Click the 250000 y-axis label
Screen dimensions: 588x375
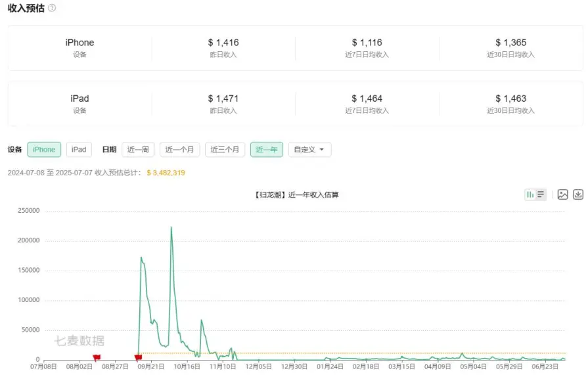[x=28, y=211]
